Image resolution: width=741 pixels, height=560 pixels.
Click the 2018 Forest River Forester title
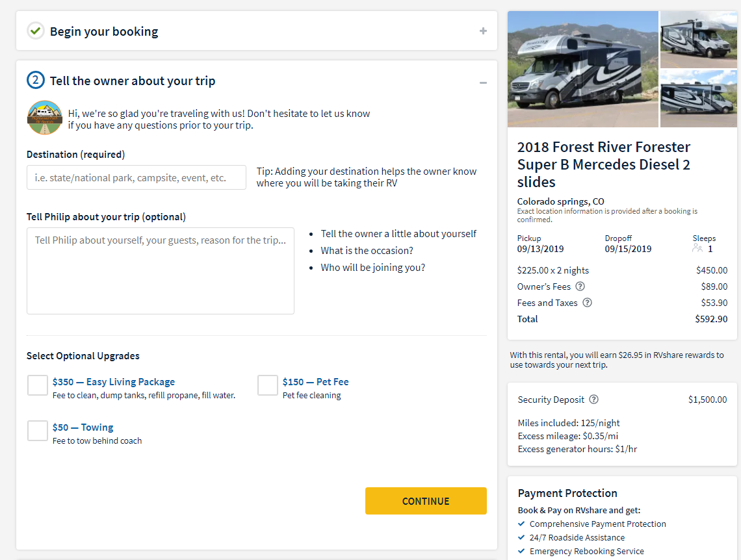(x=603, y=164)
